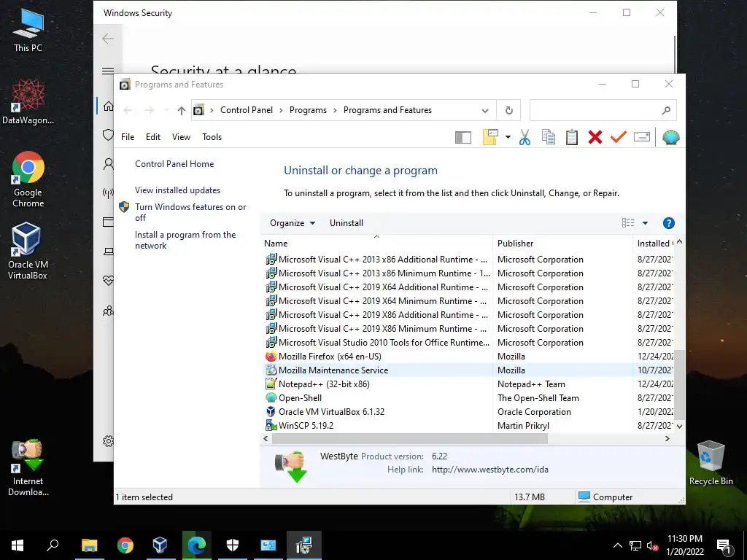Toggle the navigation pane toolbar icon
747x560 pixels.
pyautogui.click(x=463, y=138)
